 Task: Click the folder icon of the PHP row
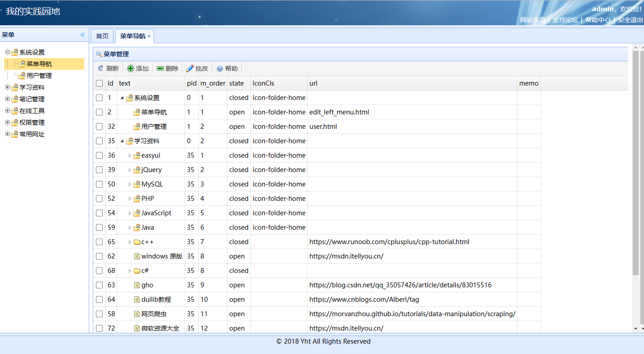pos(137,199)
